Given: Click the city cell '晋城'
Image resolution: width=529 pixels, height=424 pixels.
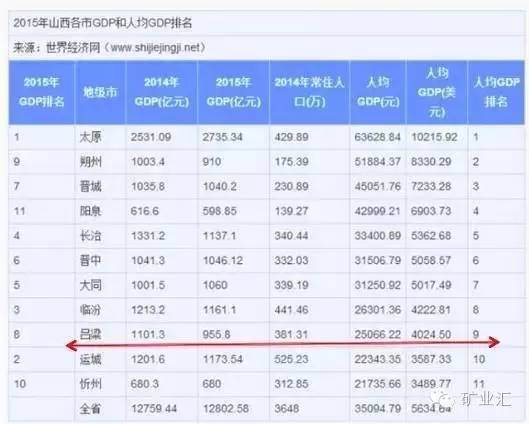Looking at the screenshot, I should tap(90, 186).
